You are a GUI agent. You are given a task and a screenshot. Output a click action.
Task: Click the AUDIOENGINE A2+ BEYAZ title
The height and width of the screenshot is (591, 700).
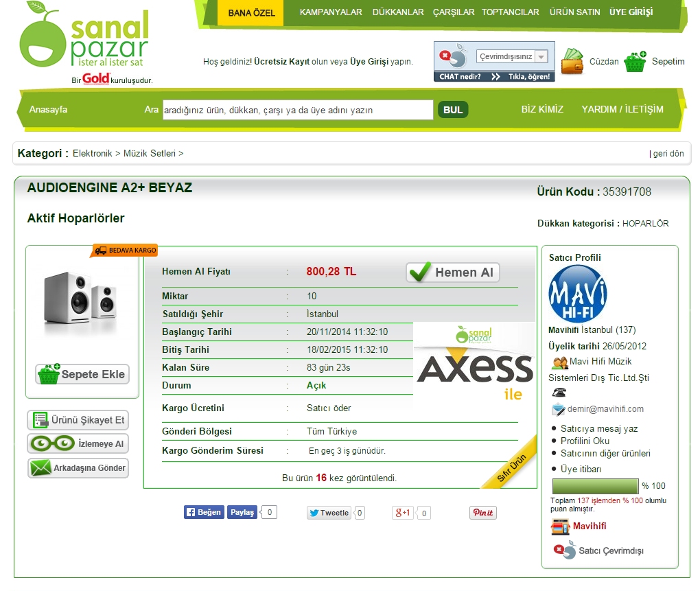[x=110, y=187]
